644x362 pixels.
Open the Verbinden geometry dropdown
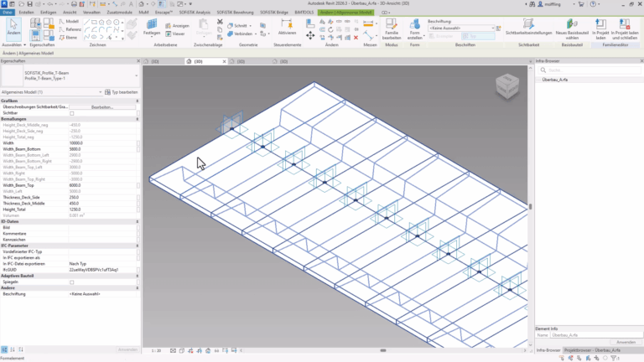tap(256, 34)
